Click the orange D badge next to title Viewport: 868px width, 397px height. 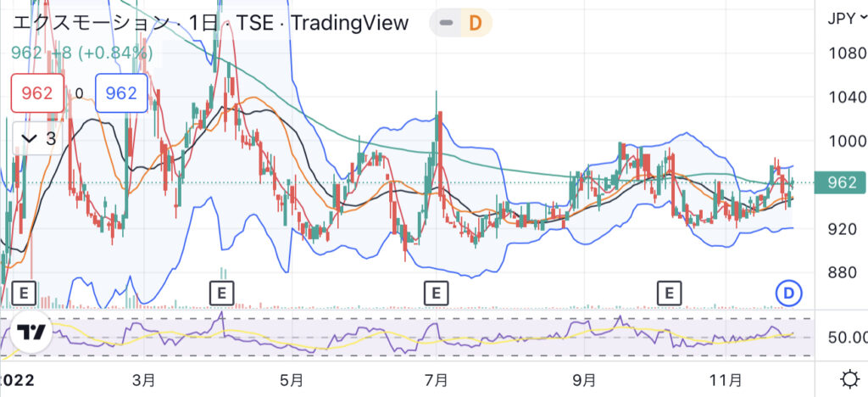(x=476, y=23)
